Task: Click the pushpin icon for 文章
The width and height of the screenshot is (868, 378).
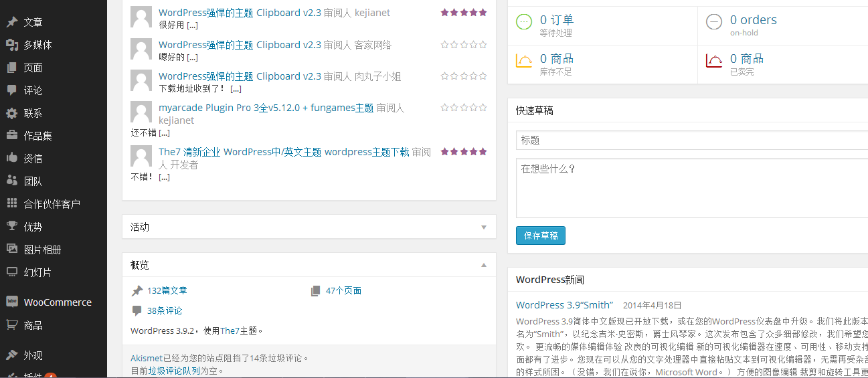Action: click(x=11, y=22)
